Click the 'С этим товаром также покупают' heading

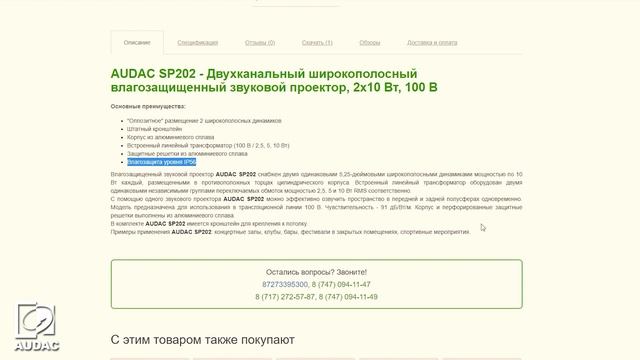pos(202,340)
